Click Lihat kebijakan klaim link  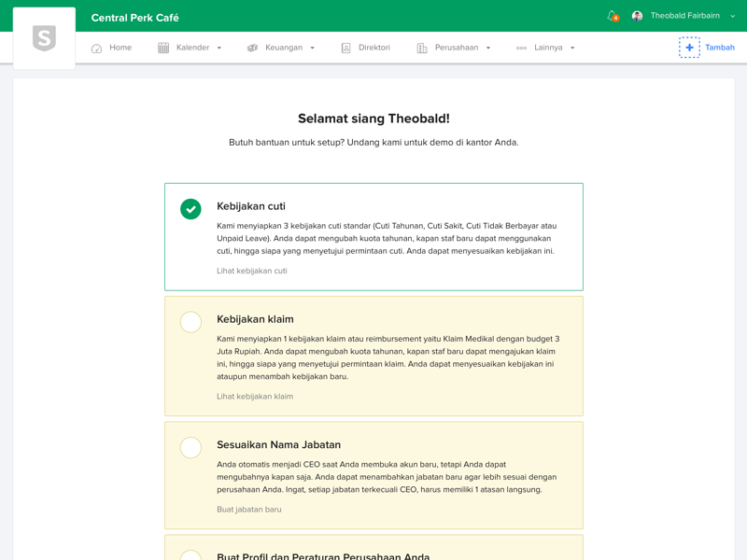coord(255,397)
